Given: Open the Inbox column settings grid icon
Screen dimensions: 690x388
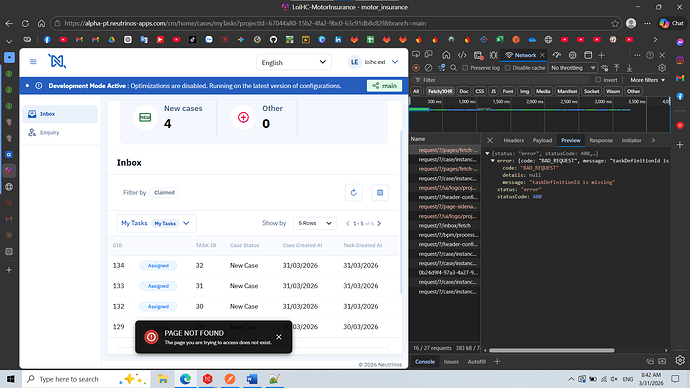Looking at the screenshot, I should tap(380, 193).
